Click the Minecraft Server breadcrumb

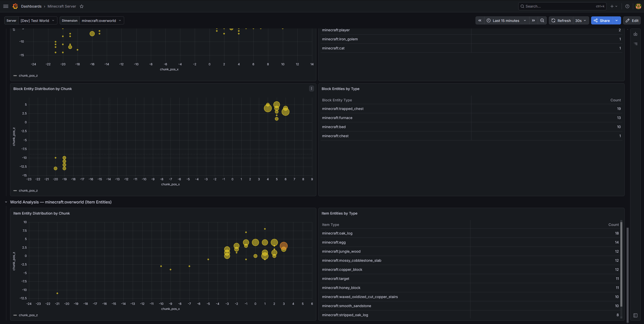click(x=62, y=6)
